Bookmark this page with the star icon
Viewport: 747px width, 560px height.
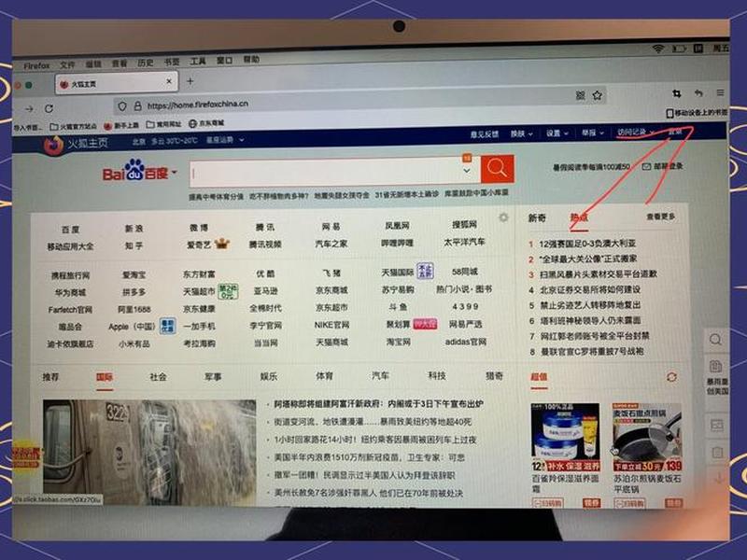[597, 96]
